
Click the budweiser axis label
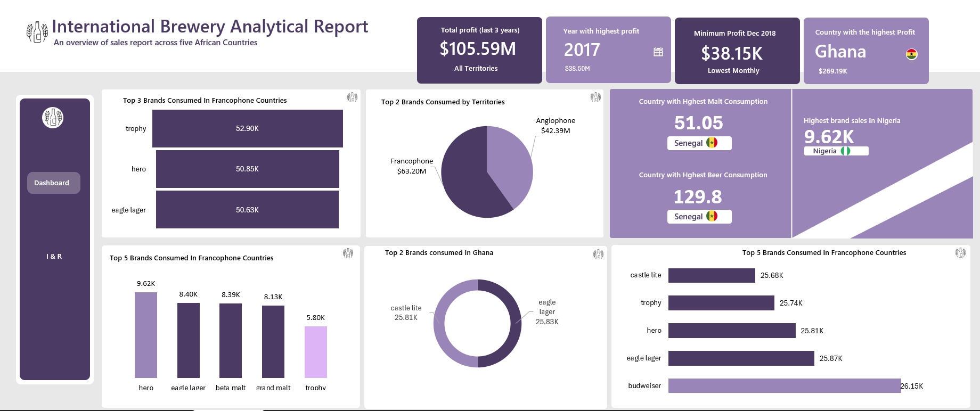644,386
